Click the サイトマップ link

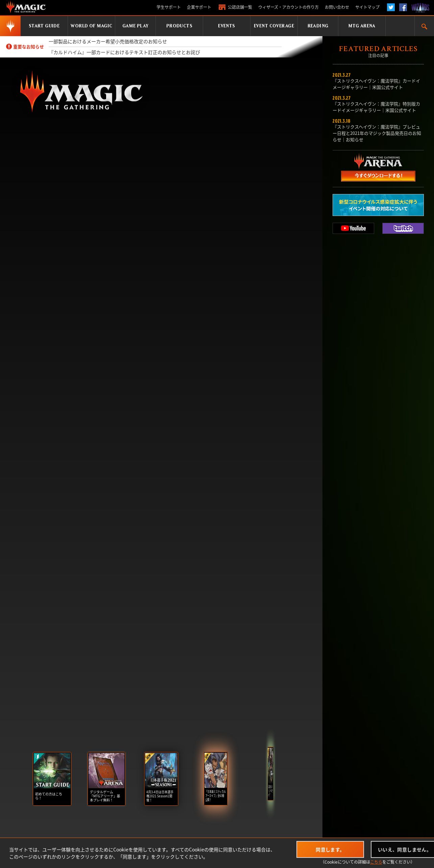tap(367, 7)
